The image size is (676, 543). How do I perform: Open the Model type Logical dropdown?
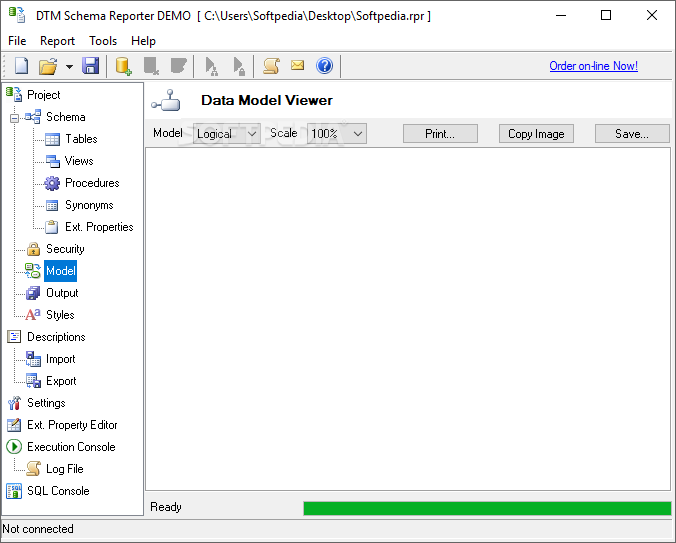pos(226,134)
